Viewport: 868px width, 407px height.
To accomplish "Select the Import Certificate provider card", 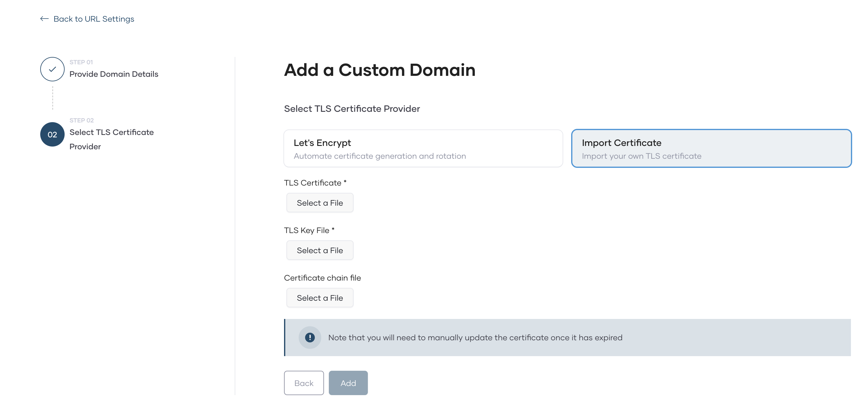I will [712, 148].
